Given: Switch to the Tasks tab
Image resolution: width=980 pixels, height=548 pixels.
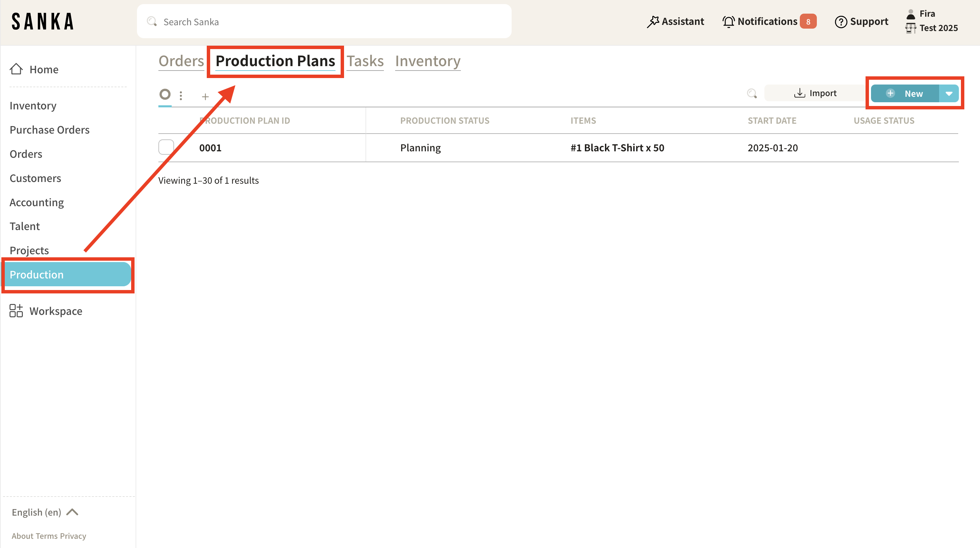Looking at the screenshot, I should [365, 61].
